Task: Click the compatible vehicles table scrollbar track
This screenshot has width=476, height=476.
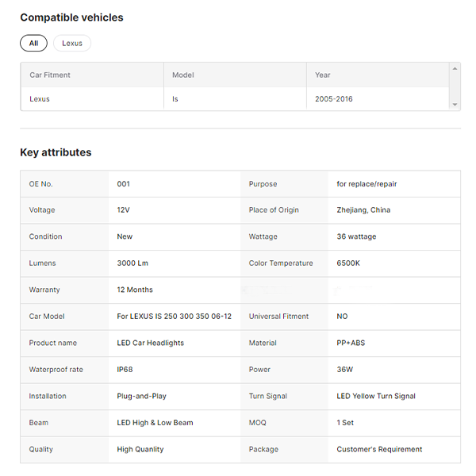Action: coord(455,87)
